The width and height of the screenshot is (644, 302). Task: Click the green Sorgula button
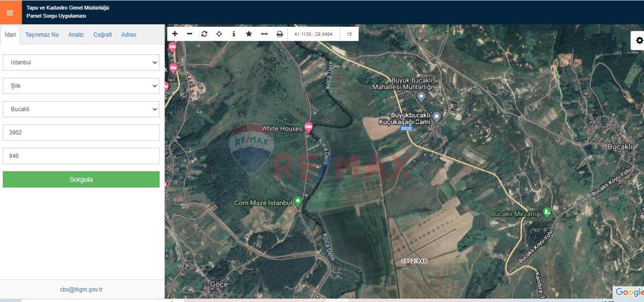[81, 179]
